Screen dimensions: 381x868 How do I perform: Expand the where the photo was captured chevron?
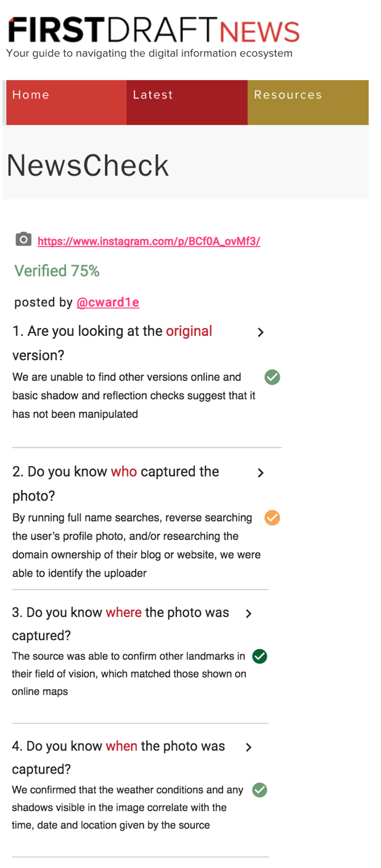click(x=248, y=613)
